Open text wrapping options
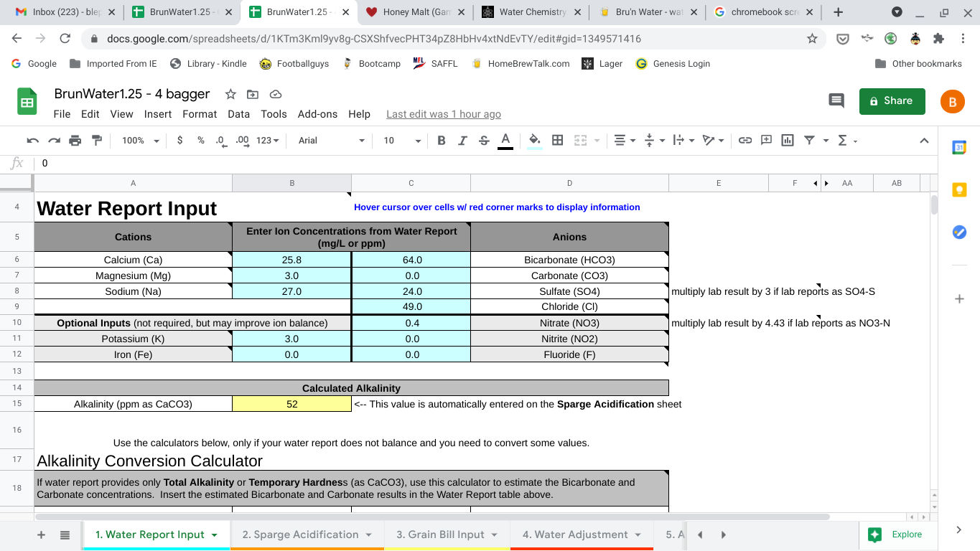 [684, 141]
